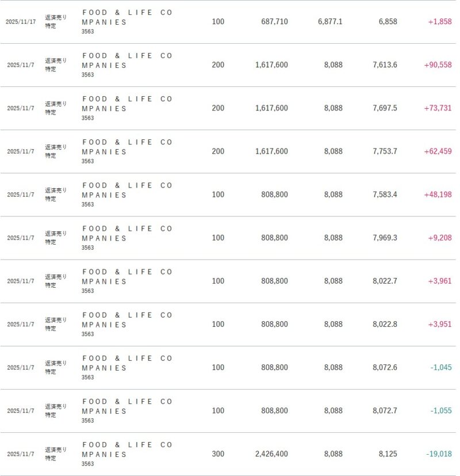Image resolution: width=460 pixels, height=476 pixels.
Task: Select the 2,426,400 amount cell
Action: point(271,454)
